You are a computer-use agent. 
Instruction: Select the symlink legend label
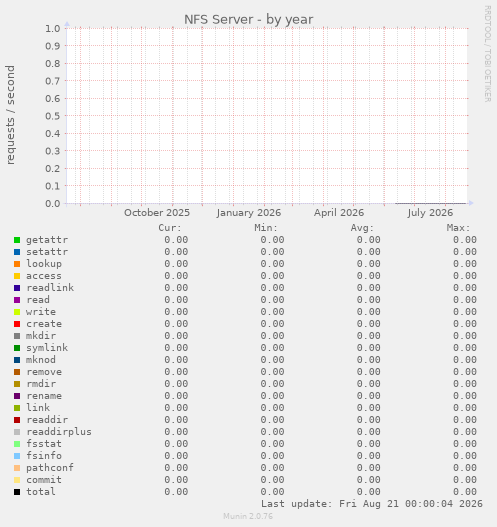click(x=47, y=348)
